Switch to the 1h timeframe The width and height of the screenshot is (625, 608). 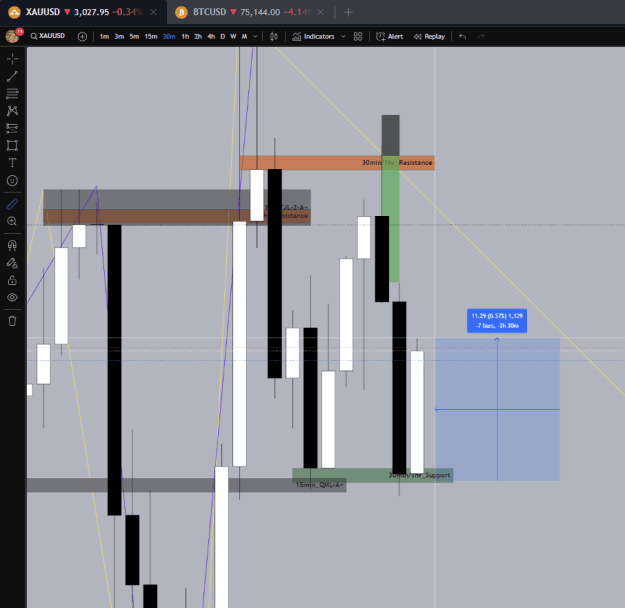coord(185,37)
